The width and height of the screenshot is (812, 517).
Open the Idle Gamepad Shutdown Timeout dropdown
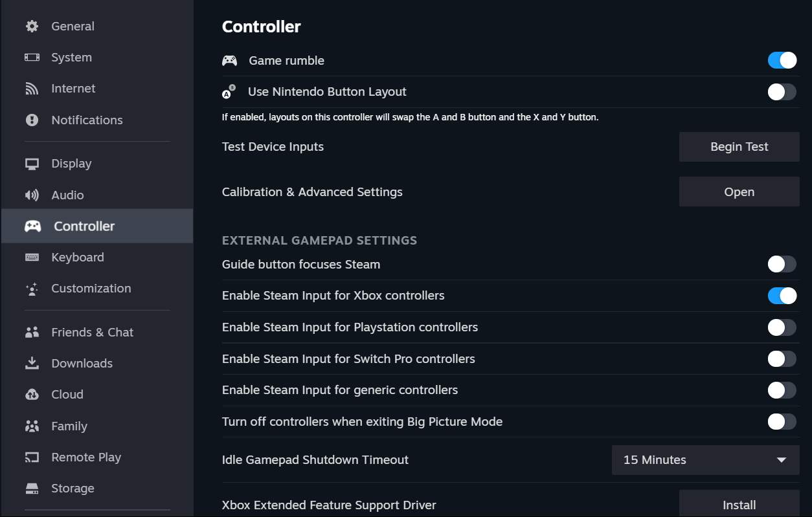point(705,460)
